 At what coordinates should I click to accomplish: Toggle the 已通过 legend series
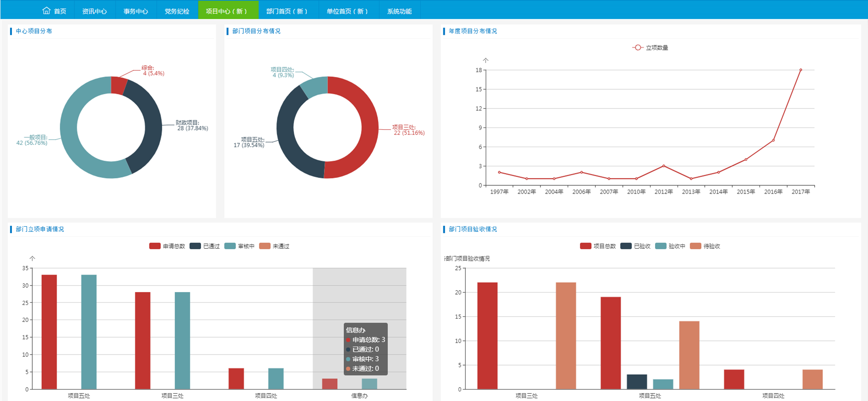205,246
